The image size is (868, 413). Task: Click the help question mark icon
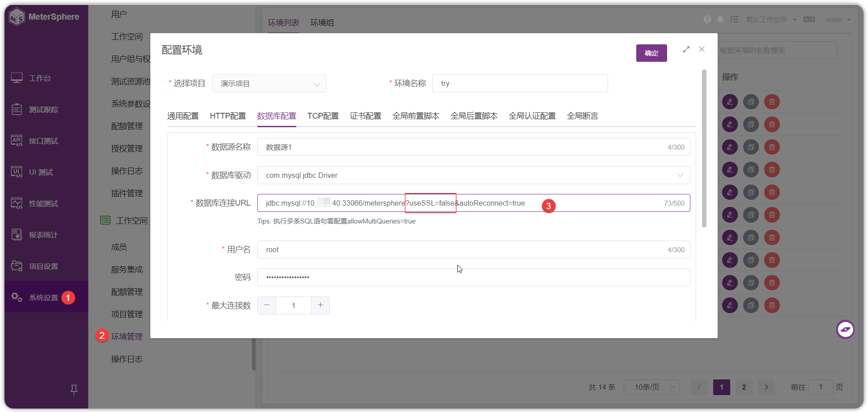707,19
